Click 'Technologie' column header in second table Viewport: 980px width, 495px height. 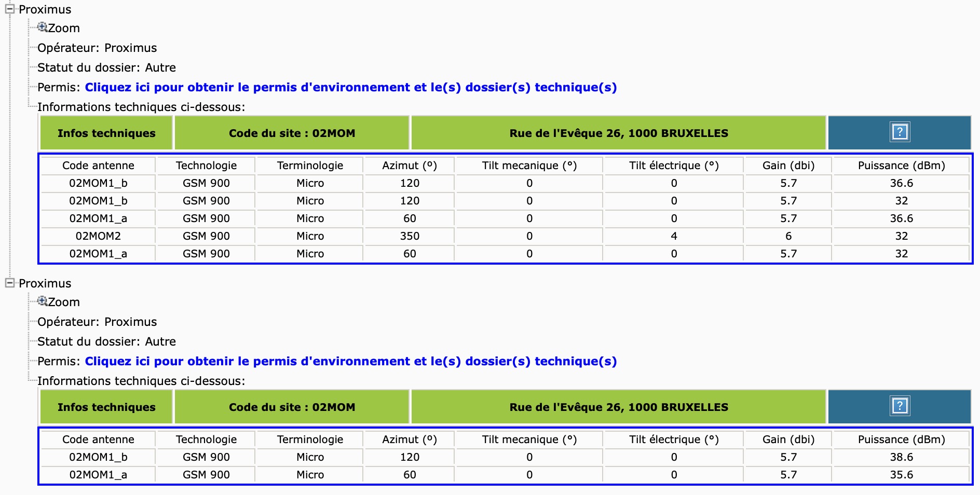click(206, 439)
